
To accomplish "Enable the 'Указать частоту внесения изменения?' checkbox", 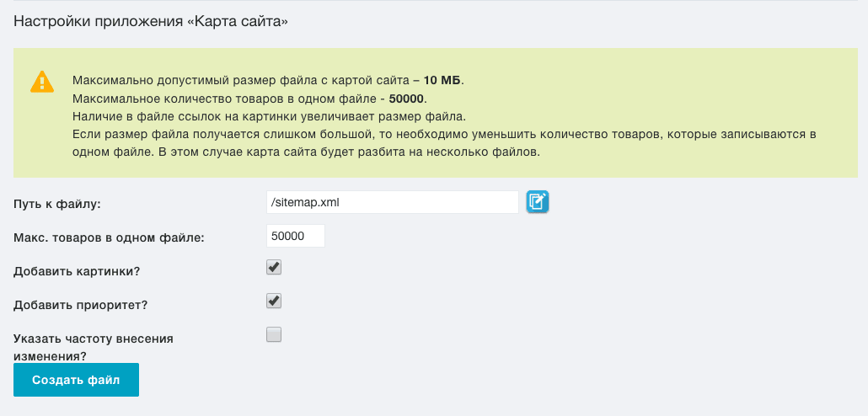I will coord(274,334).
